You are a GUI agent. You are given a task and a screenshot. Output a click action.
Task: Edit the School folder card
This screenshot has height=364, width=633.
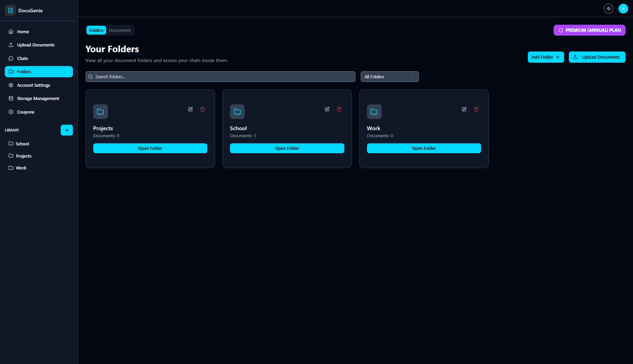[327, 109]
